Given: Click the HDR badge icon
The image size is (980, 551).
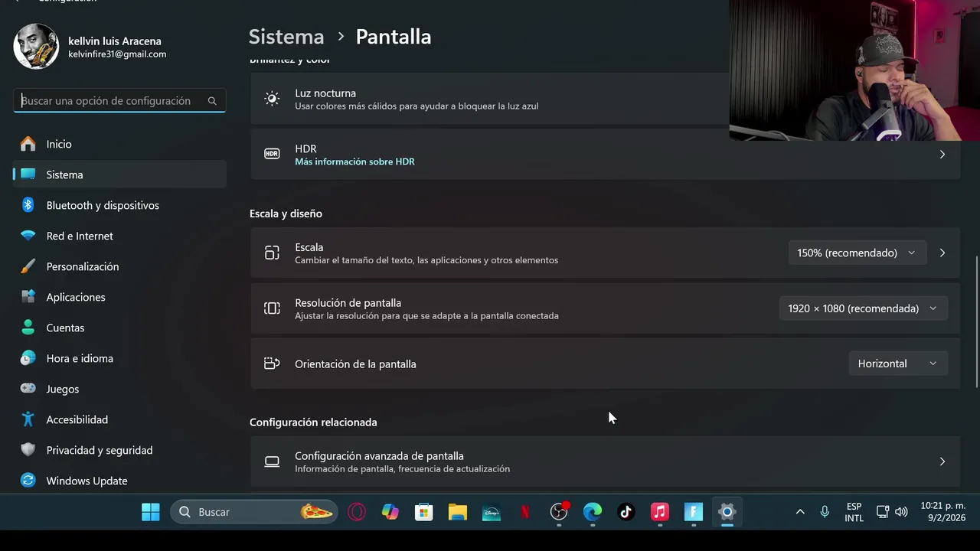Looking at the screenshot, I should 272,154.
